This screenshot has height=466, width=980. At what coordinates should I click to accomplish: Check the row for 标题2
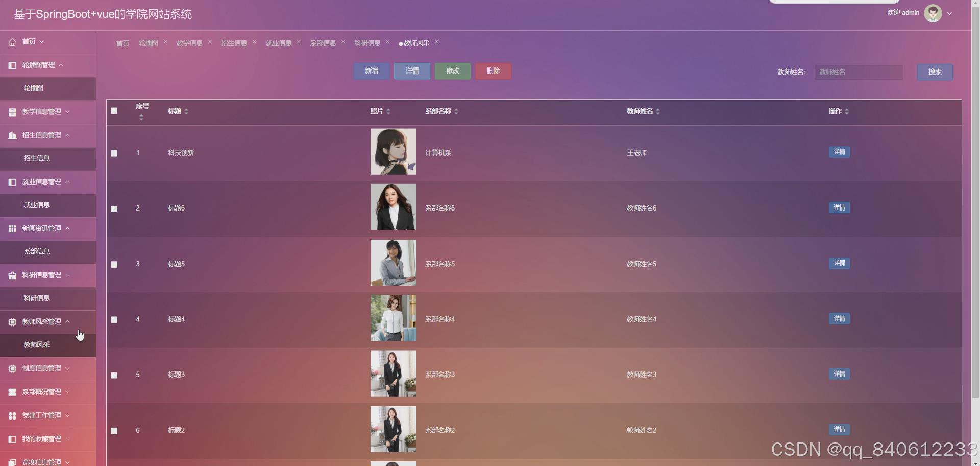point(114,431)
